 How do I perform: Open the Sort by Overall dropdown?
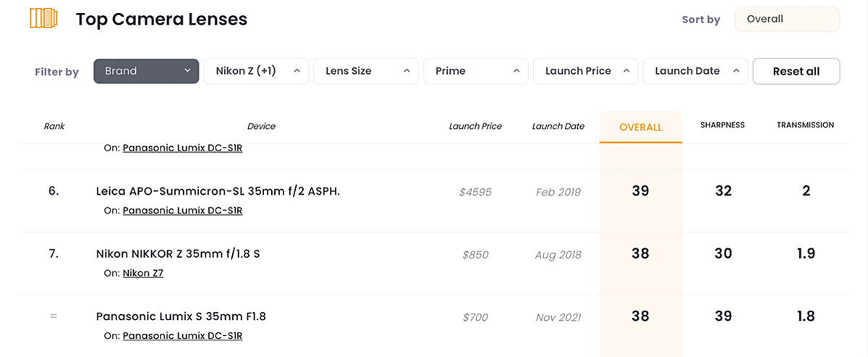click(x=787, y=20)
